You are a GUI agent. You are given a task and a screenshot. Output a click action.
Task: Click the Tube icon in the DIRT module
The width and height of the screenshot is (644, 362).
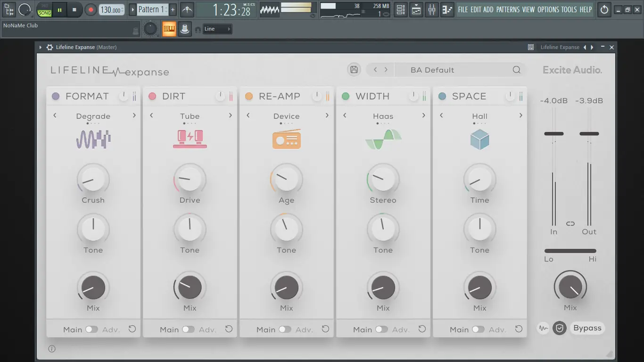190,139
